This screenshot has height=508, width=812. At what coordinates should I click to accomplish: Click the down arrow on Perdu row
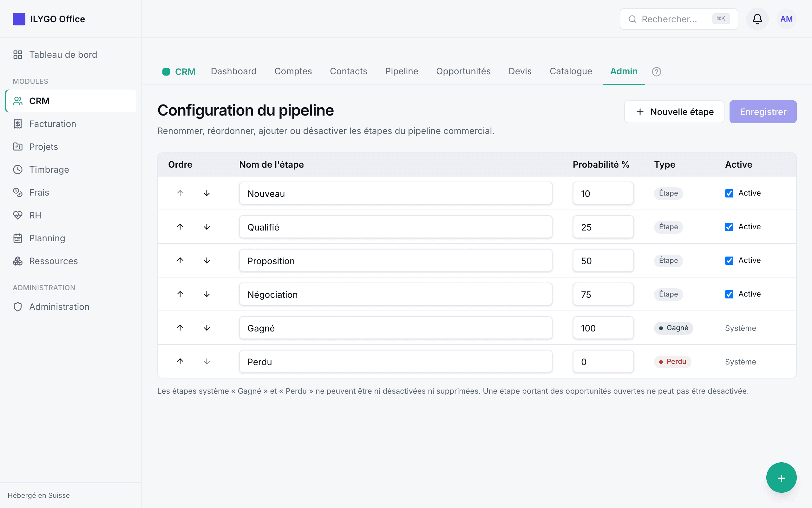pyautogui.click(x=207, y=361)
